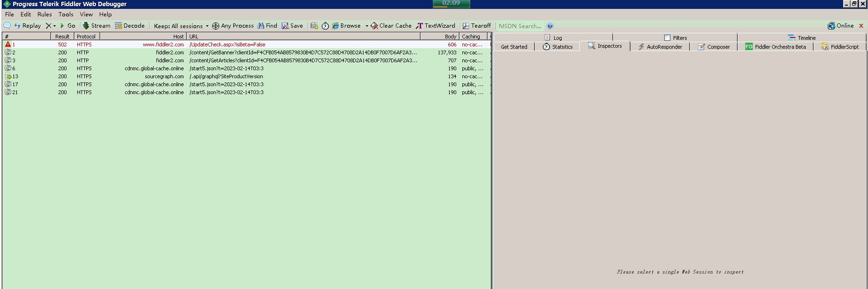
Task: Switch to the Statistics tab
Action: 557,47
